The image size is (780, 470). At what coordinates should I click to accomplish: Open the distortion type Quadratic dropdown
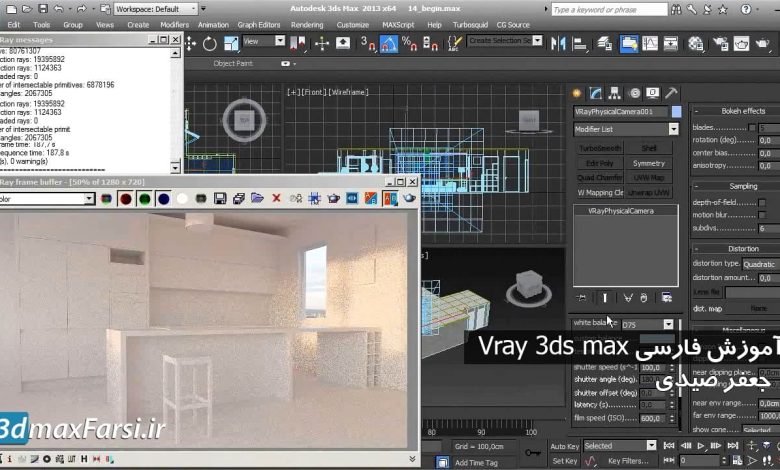761,264
